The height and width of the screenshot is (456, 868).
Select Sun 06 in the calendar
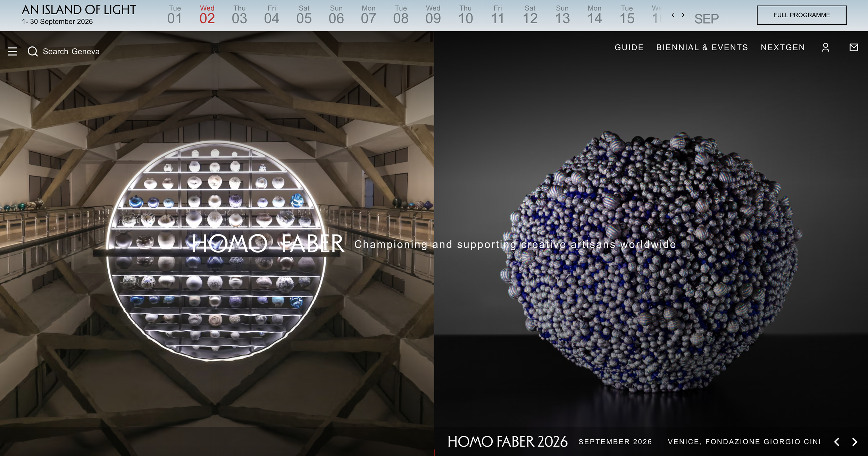pos(336,15)
